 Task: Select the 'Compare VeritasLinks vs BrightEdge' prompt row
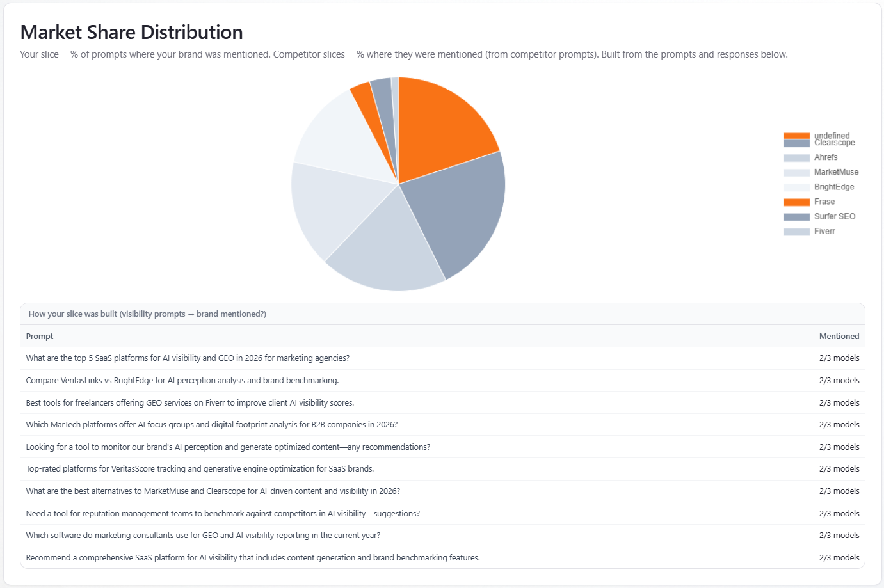[182, 381]
